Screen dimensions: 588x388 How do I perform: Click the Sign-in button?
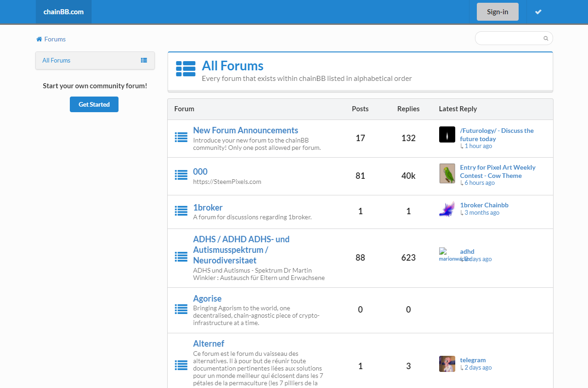pyautogui.click(x=498, y=12)
